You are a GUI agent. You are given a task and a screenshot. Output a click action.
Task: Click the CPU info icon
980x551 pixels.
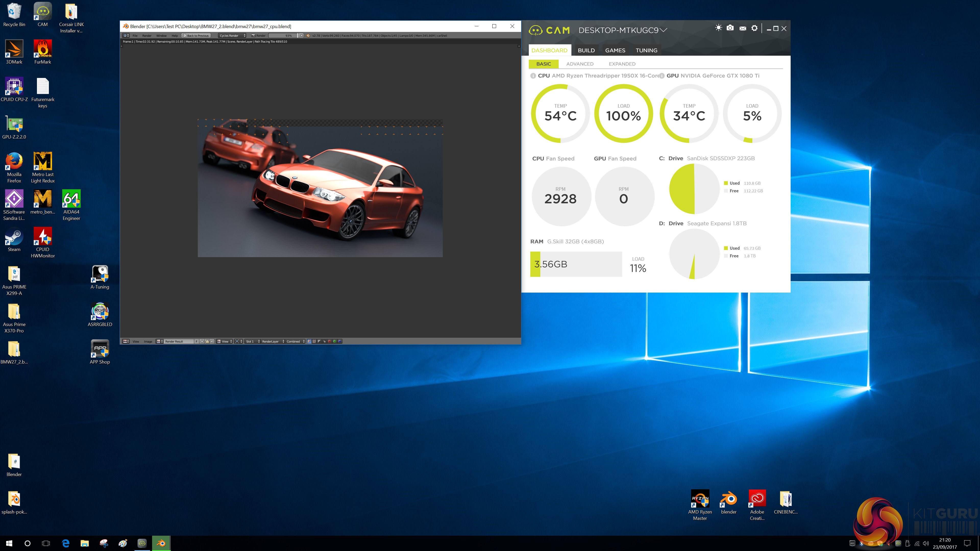533,76
